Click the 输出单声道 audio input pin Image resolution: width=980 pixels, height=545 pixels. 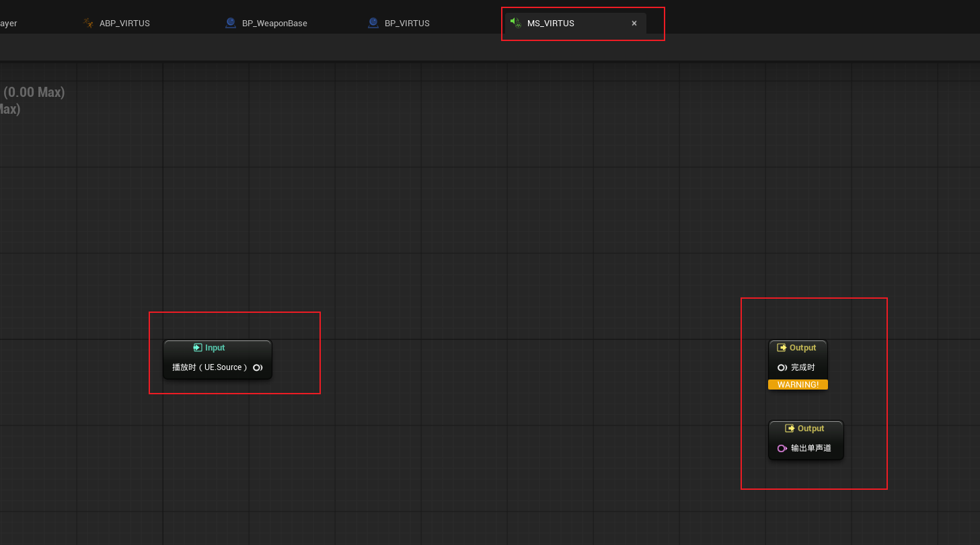[782, 448]
